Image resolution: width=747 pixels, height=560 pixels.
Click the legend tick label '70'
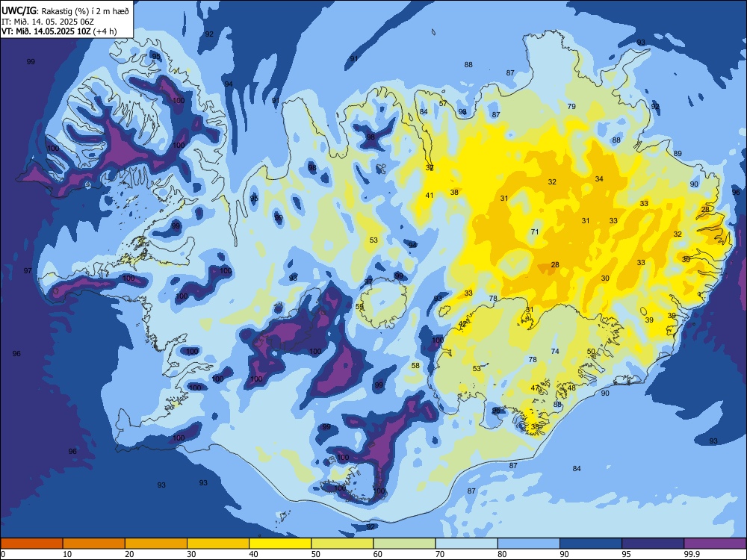(x=440, y=554)
